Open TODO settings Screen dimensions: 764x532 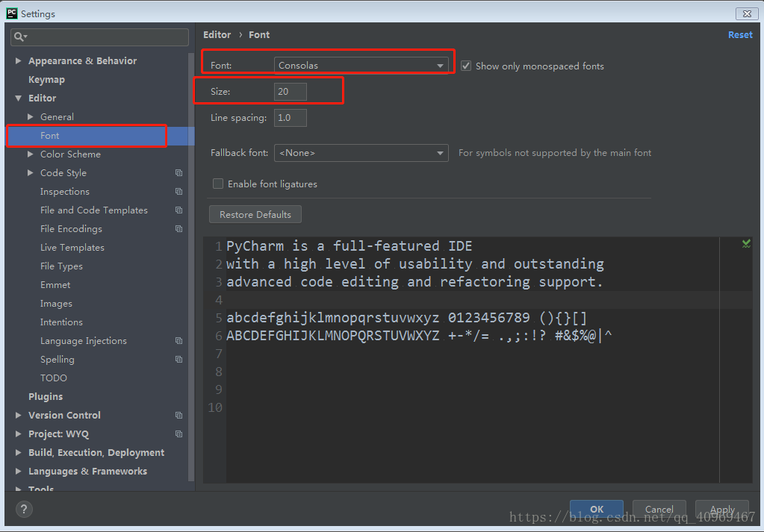point(54,378)
